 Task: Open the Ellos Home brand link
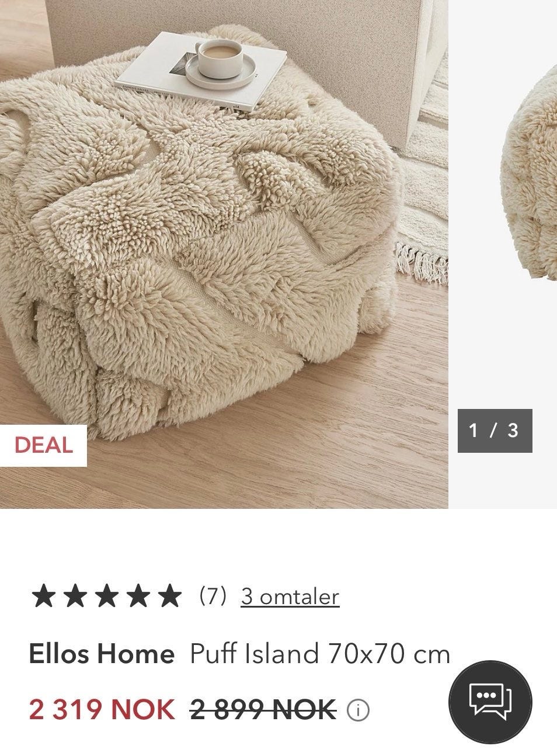point(102,654)
